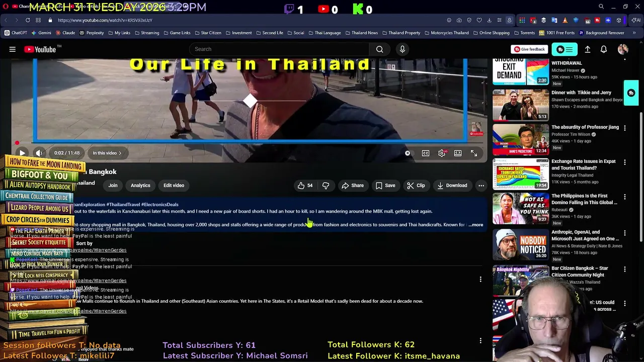This screenshot has width=644, height=362.
Task: Open the Philippines First Domino video title
Action: click(585, 199)
